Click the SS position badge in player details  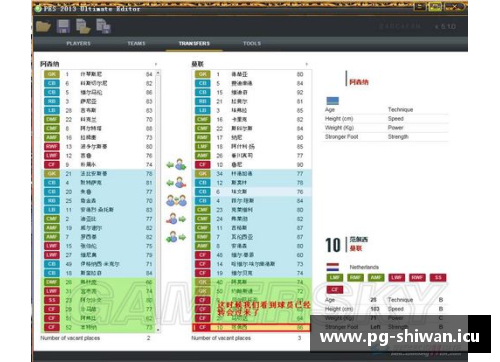pyautogui.click(x=438, y=277)
